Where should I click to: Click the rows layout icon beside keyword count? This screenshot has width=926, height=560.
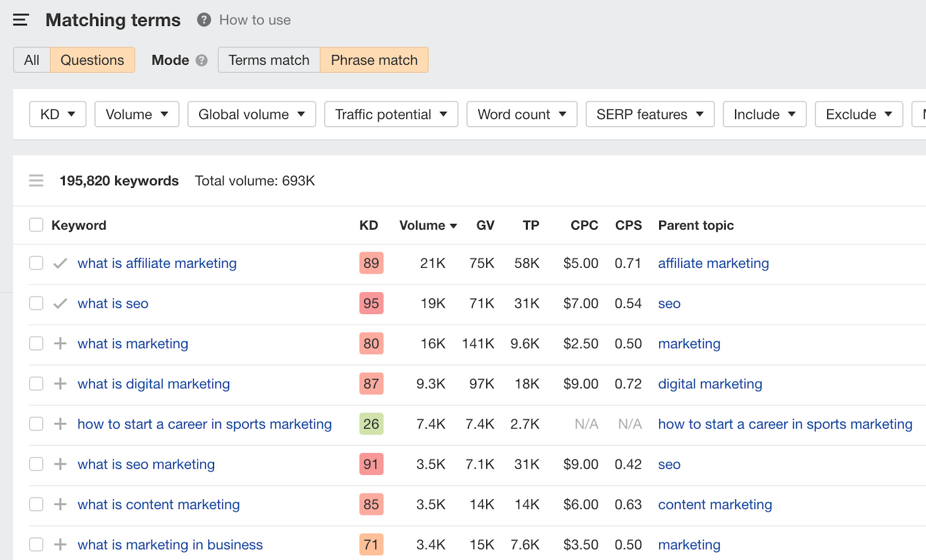(36, 180)
